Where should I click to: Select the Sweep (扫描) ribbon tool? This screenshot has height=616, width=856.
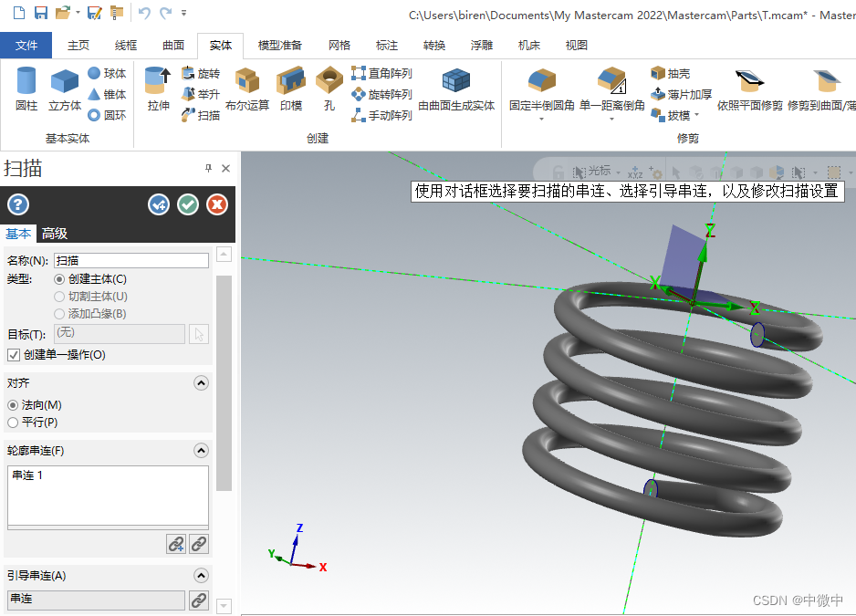click(201, 115)
